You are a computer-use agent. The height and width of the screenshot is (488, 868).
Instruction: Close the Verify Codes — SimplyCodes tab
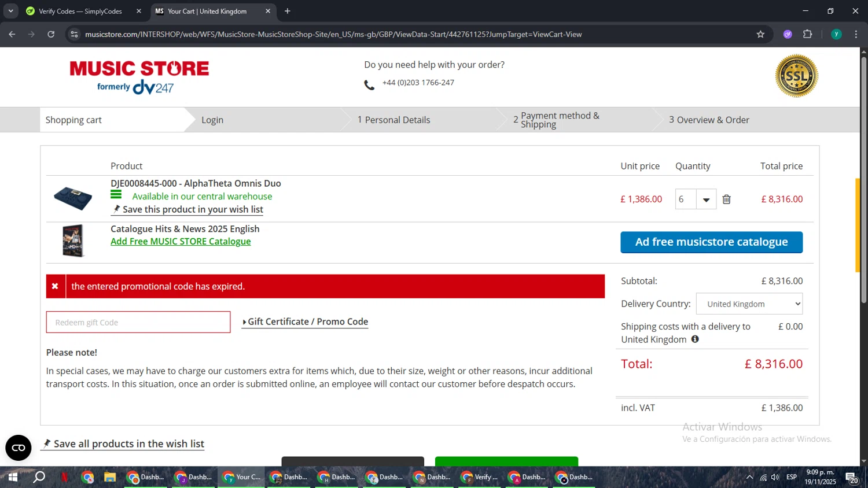139,11
